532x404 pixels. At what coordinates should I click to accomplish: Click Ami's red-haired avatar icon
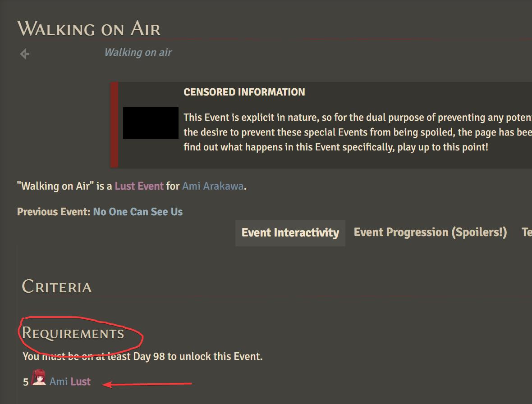coord(39,378)
